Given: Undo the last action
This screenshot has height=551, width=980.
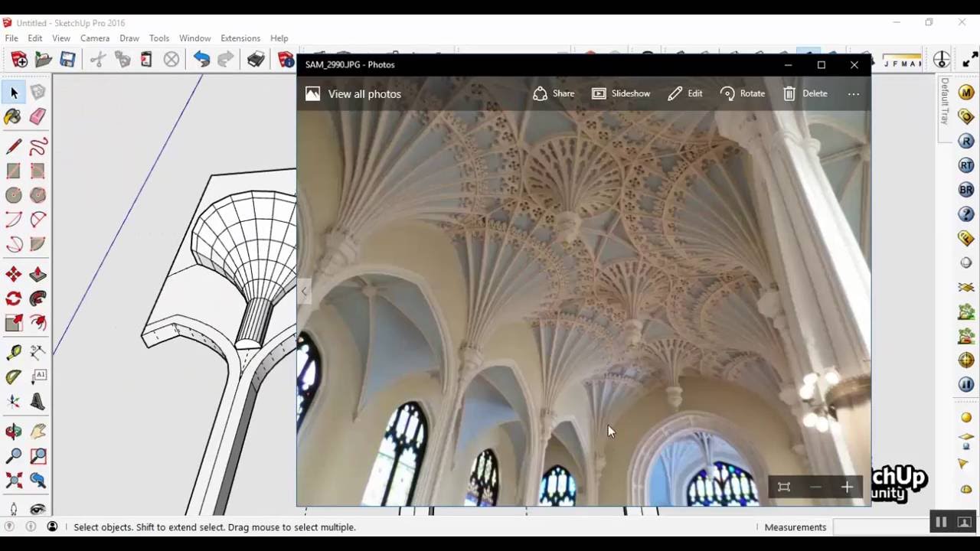Looking at the screenshot, I should (x=201, y=60).
